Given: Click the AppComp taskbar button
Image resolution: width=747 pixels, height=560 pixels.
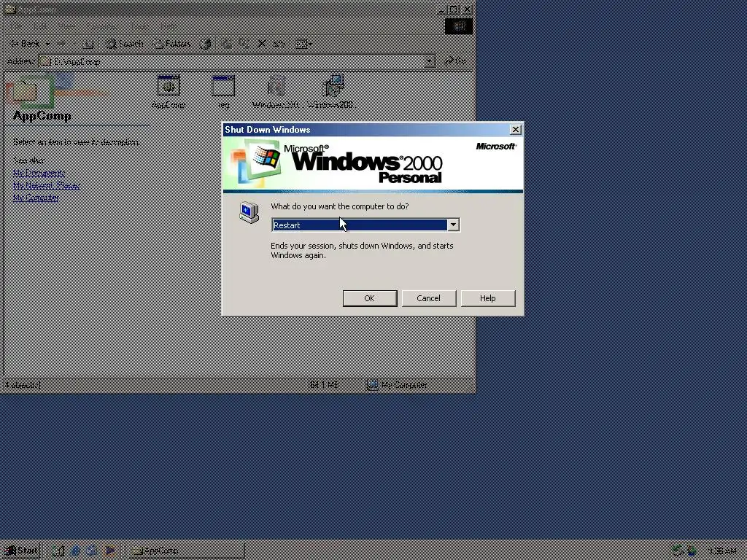Looking at the screenshot, I should tap(186, 551).
